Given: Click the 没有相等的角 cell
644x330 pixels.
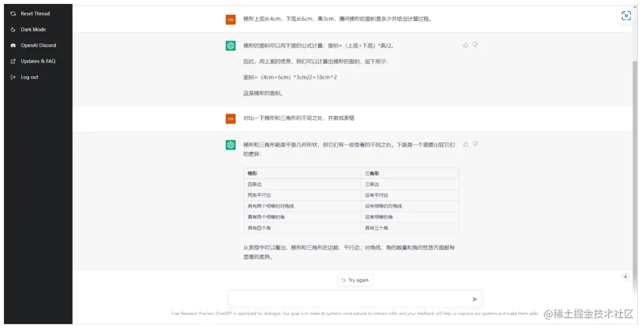Looking at the screenshot, I should click(410, 217).
